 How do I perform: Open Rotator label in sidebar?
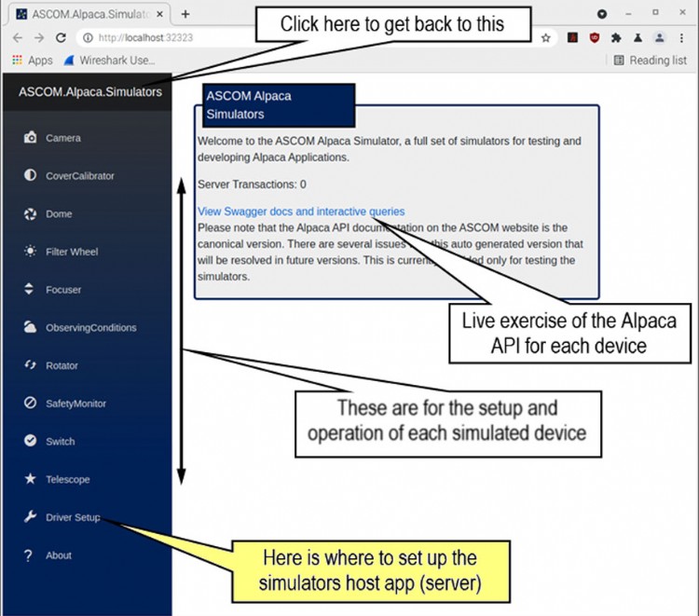[62, 365]
